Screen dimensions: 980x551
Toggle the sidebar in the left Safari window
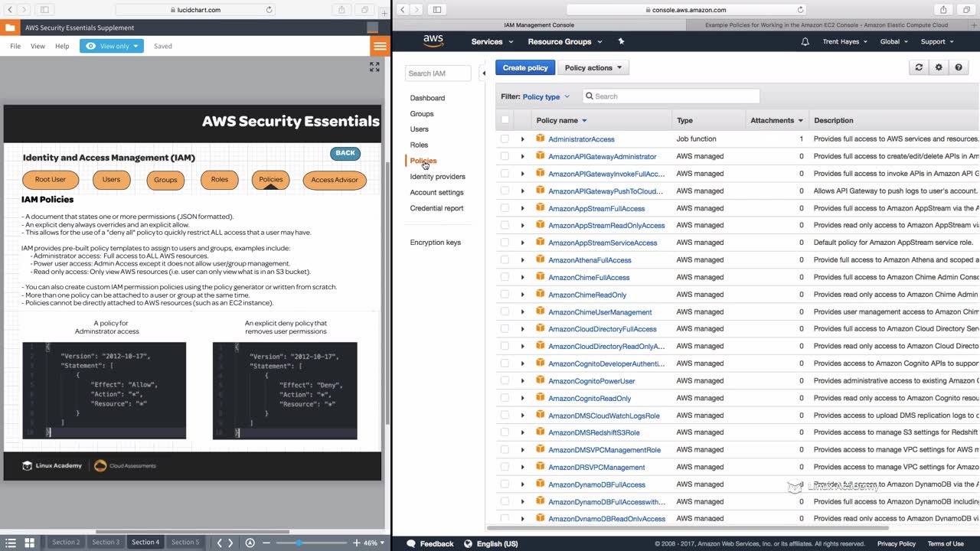point(44,10)
